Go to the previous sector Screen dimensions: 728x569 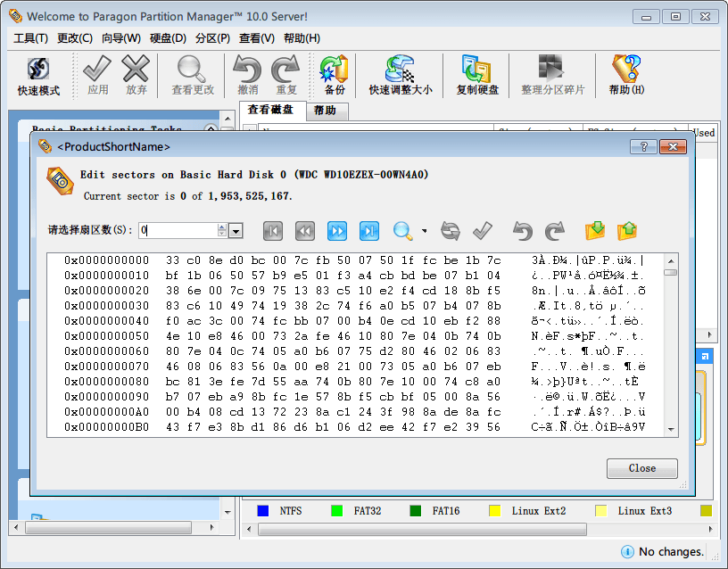[304, 231]
